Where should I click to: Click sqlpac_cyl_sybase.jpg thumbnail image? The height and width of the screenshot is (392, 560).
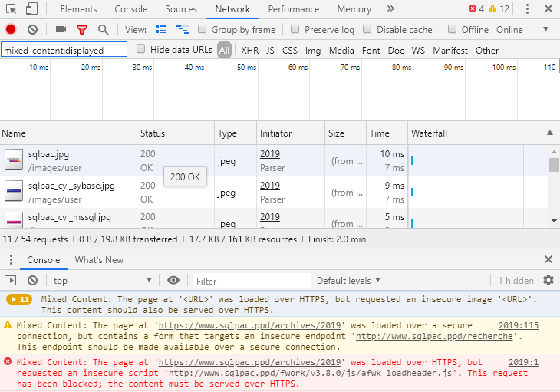click(x=14, y=191)
